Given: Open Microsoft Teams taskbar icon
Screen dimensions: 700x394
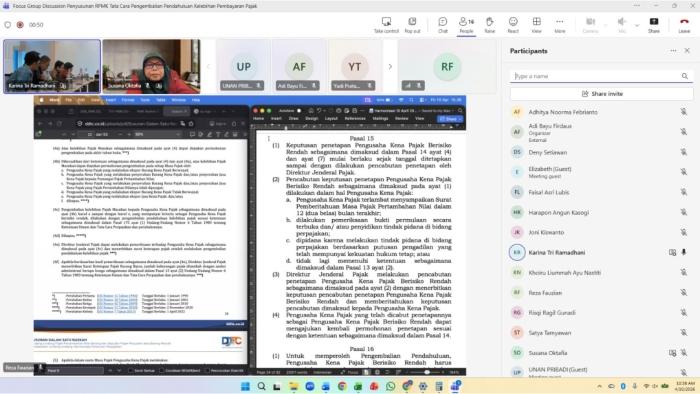Looking at the screenshot, I should pyautogui.click(x=455, y=386).
